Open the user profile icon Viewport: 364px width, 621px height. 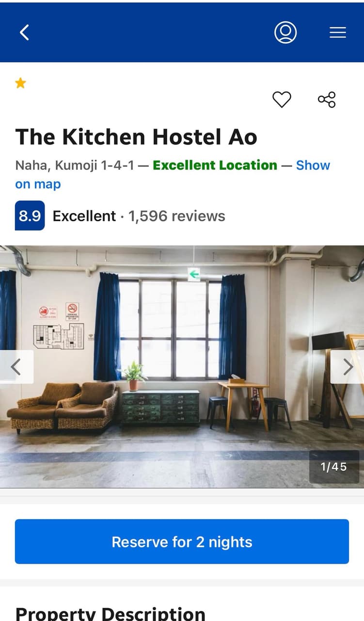tap(285, 33)
